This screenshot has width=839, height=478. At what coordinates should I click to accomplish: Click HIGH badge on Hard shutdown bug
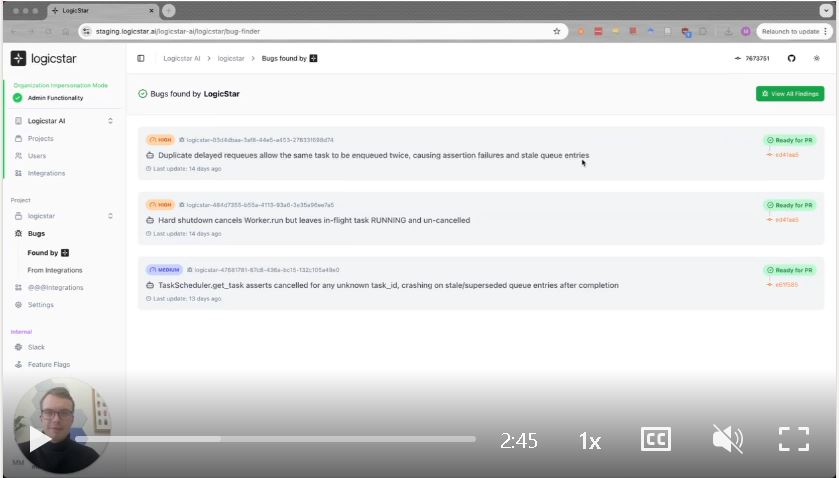(160, 204)
